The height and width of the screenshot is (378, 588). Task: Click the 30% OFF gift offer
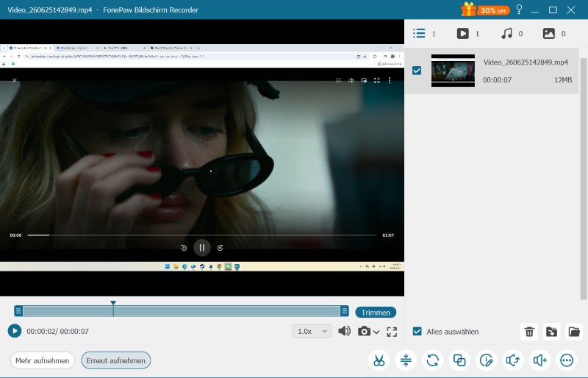485,10
